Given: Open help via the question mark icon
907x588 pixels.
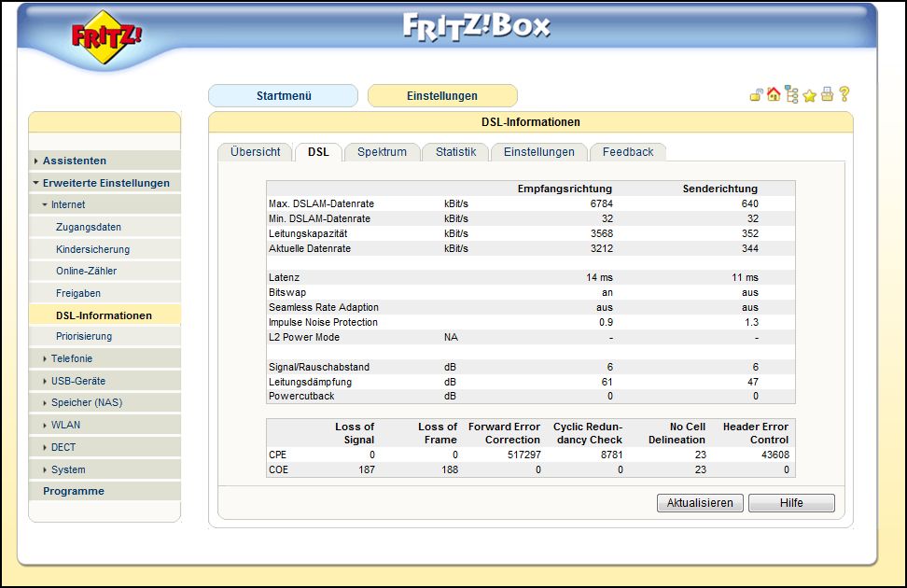Looking at the screenshot, I should click(844, 94).
